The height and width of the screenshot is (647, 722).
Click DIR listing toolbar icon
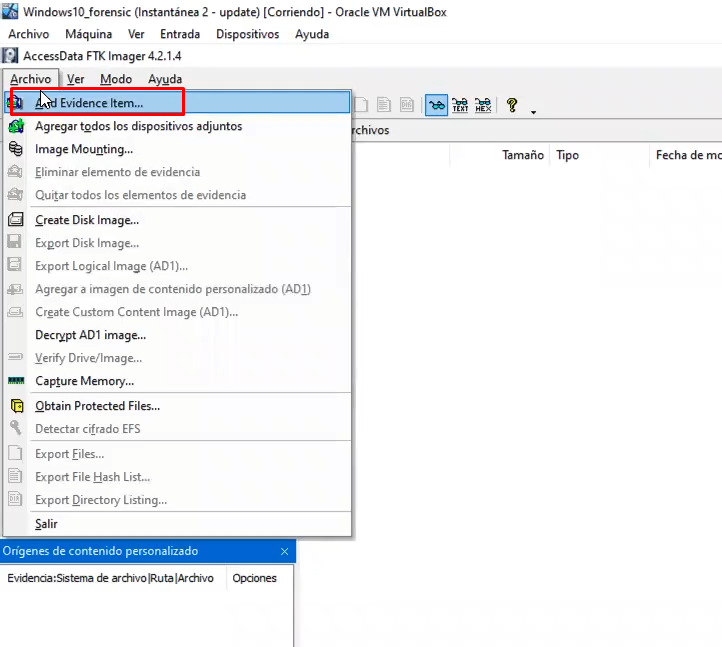(x=407, y=105)
